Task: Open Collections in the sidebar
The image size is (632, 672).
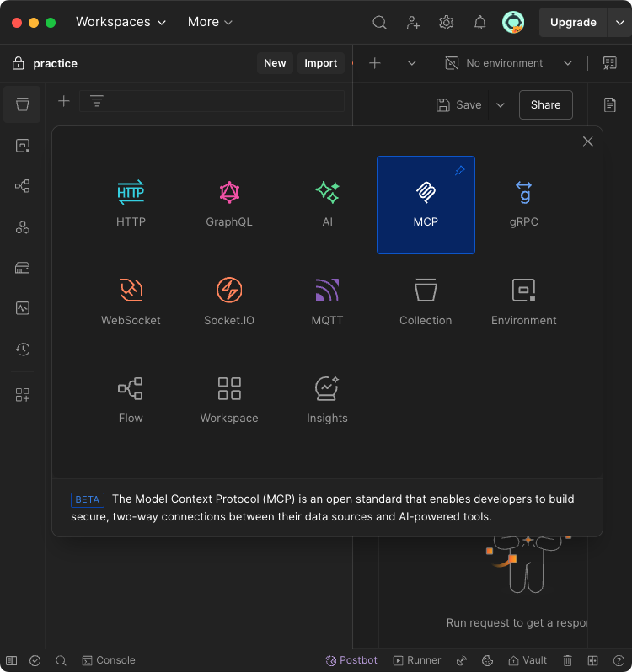Action: click(22, 104)
